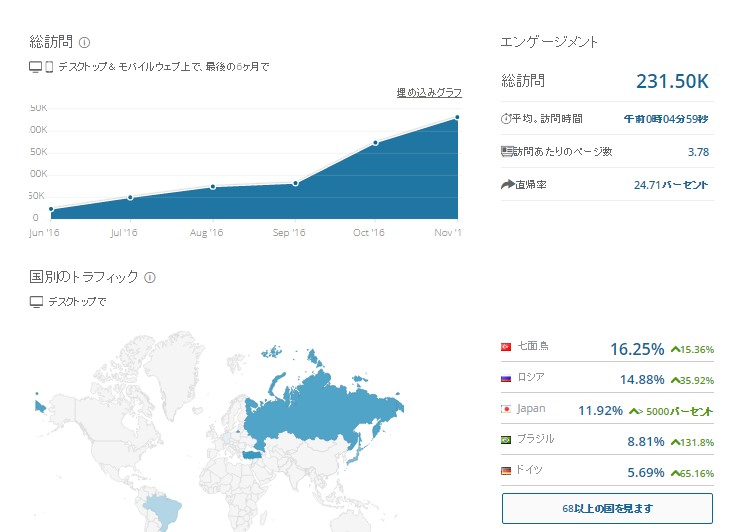The width and height of the screenshot is (742, 532).
Task: Click the info icon beside 総訪問 heading
Action: pos(84,43)
